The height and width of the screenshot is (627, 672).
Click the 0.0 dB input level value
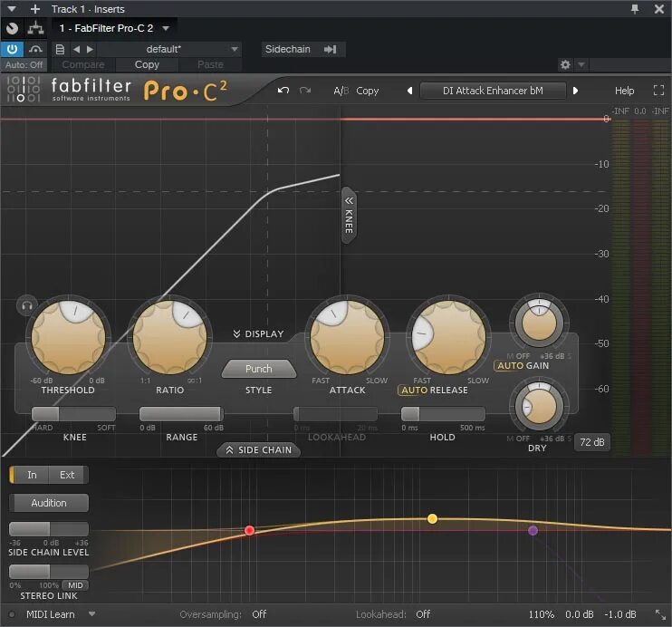pos(579,614)
